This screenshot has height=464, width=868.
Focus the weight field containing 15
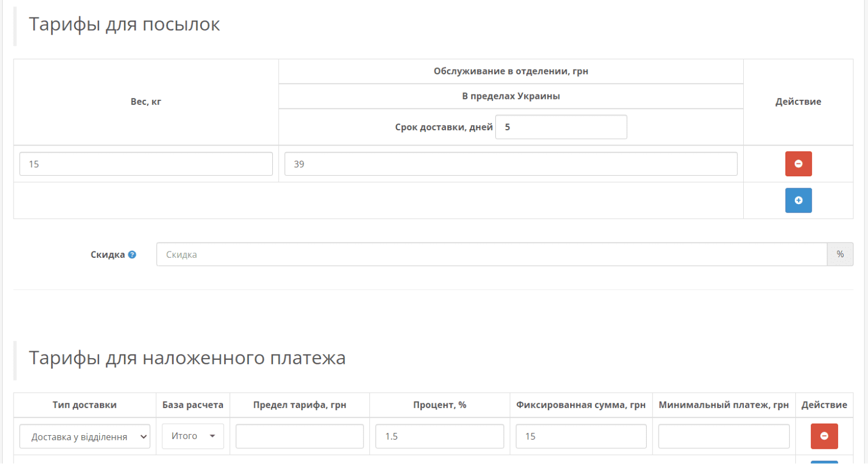146,164
